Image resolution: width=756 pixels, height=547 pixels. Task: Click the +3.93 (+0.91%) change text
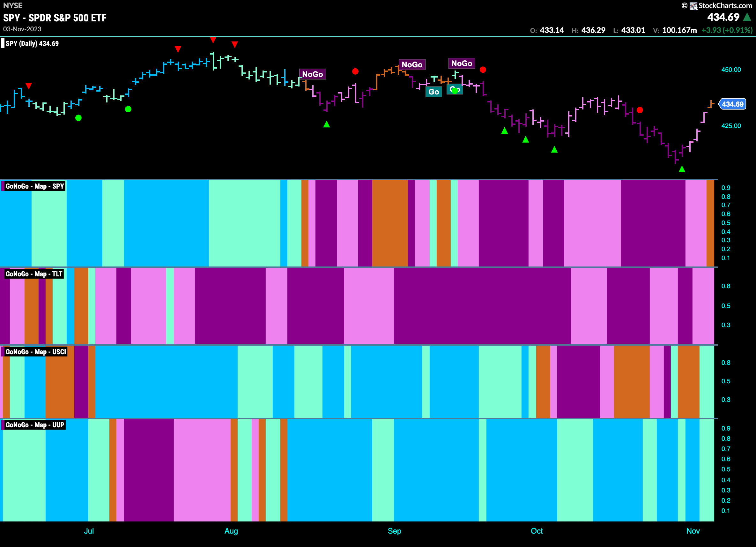pos(727,30)
